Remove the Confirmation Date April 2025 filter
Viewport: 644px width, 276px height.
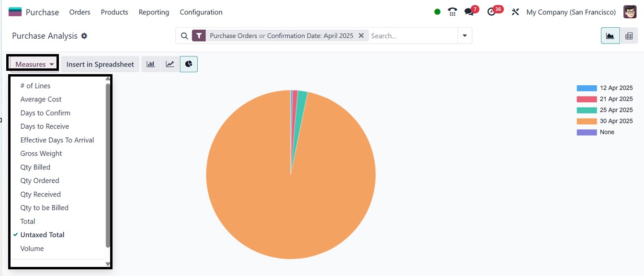pyautogui.click(x=362, y=35)
